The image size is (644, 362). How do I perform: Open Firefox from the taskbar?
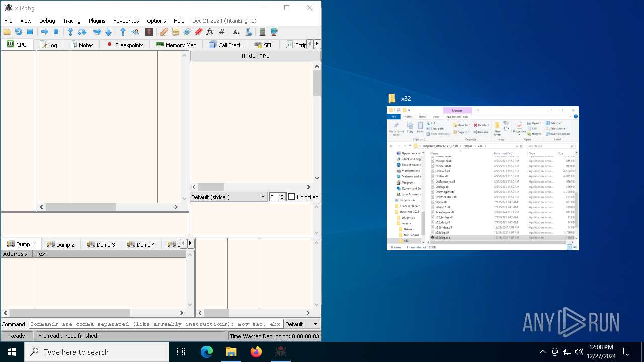pyautogui.click(x=256, y=352)
